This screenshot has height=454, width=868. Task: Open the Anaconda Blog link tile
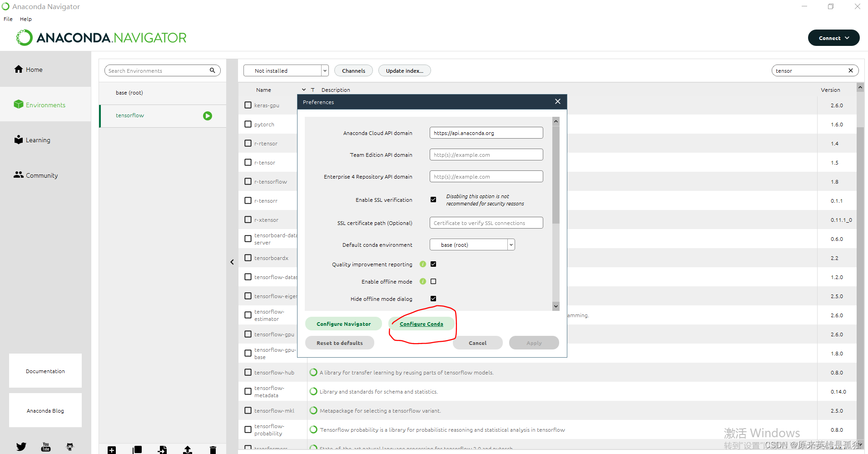[45, 410]
